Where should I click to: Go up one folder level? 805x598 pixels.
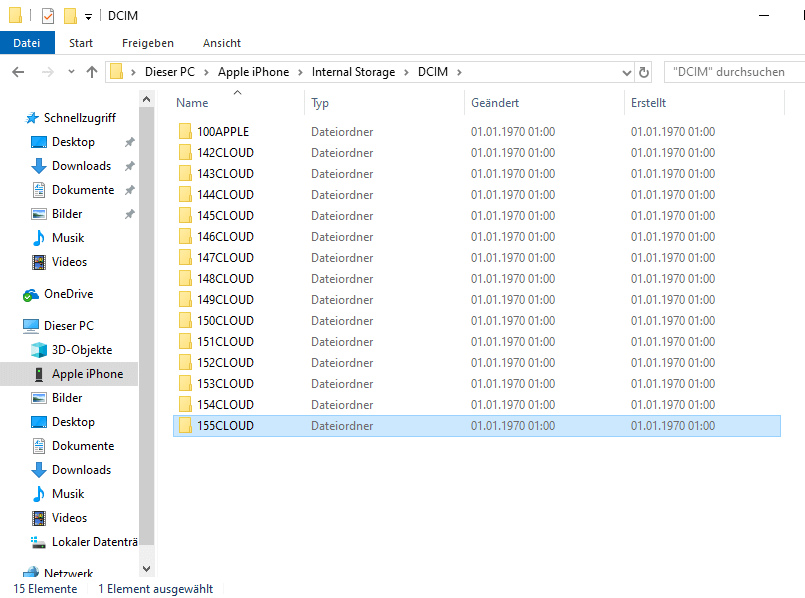click(x=92, y=72)
